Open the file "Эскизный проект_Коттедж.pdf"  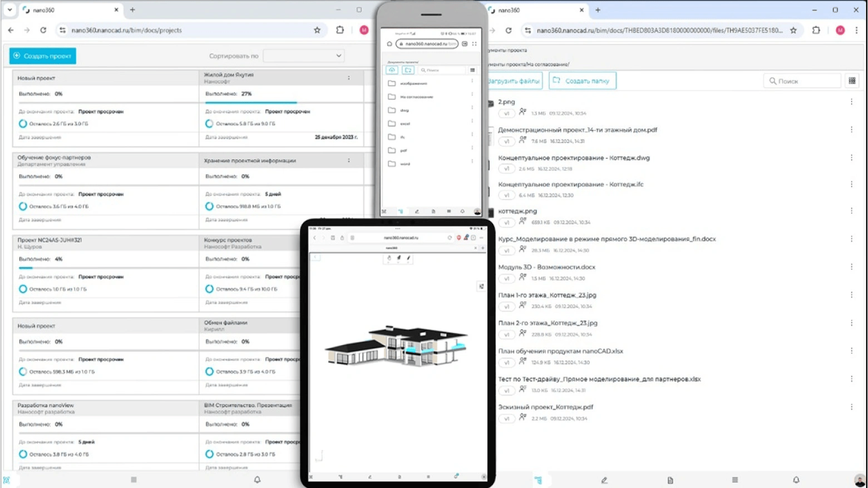(545, 407)
